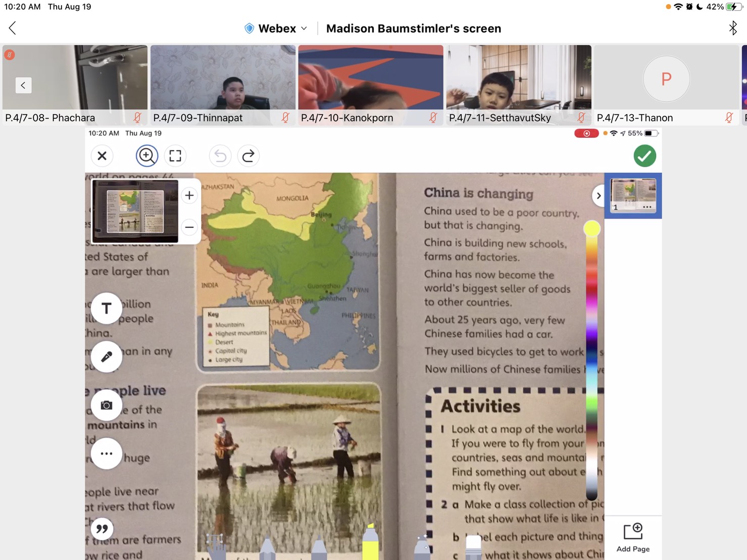747x560 pixels.
Task: Click Thinnapat's muted microphone icon
Action: 285,118
